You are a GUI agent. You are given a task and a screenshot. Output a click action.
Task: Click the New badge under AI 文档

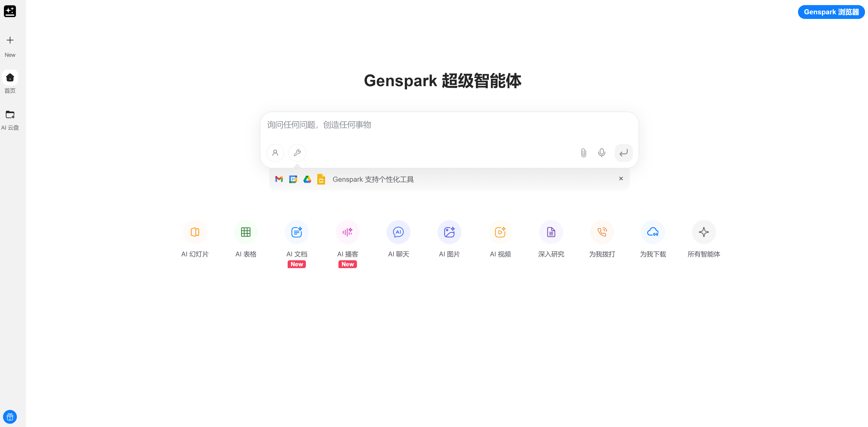click(296, 264)
